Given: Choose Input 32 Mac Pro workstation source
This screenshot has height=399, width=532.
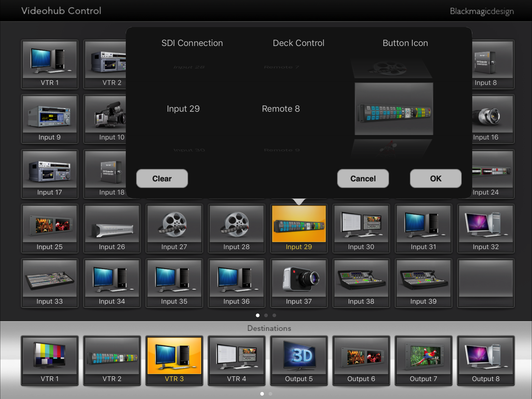Looking at the screenshot, I should (x=486, y=229).
